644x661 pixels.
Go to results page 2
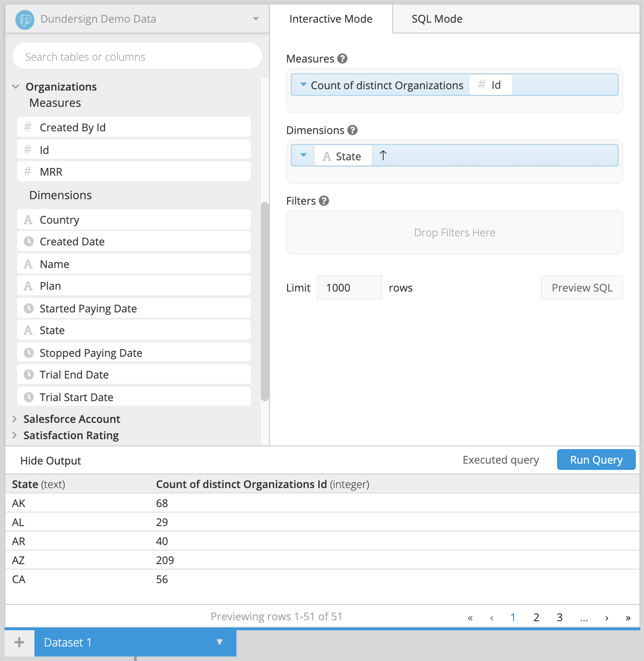click(x=536, y=617)
